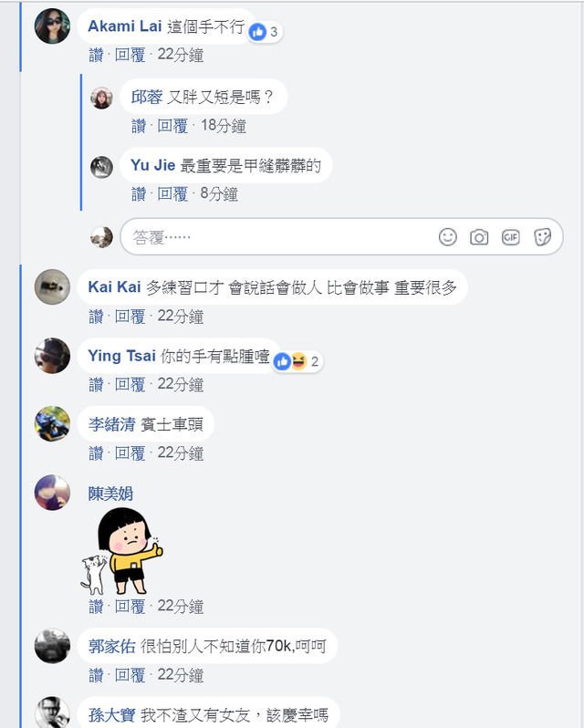Open 李緒清's profile name link
The width and height of the screenshot is (584, 728).
111,424
